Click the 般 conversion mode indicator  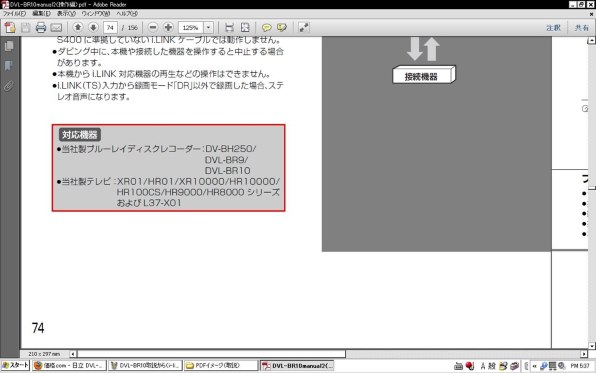click(492, 366)
